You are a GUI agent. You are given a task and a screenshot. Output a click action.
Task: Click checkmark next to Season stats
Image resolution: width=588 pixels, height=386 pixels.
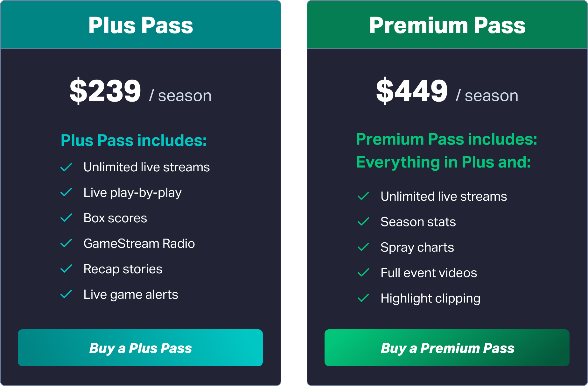tap(363, 222)
